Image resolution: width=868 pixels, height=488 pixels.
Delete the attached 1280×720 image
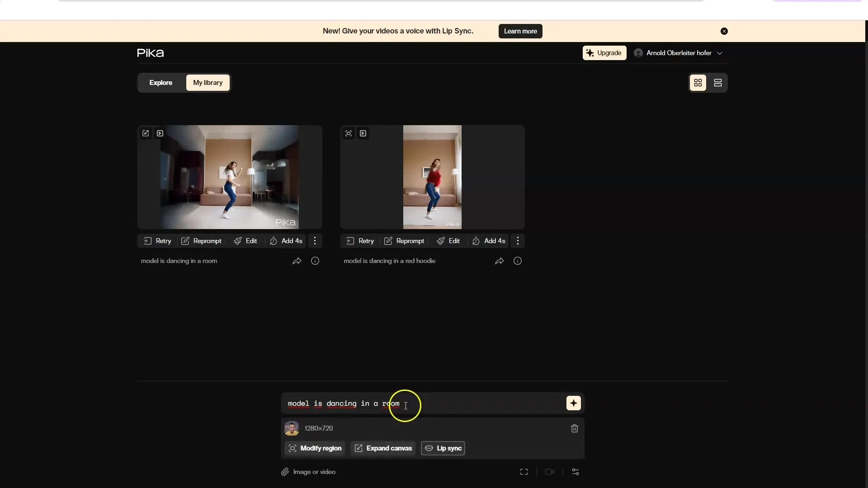click(x=575, y=428)
